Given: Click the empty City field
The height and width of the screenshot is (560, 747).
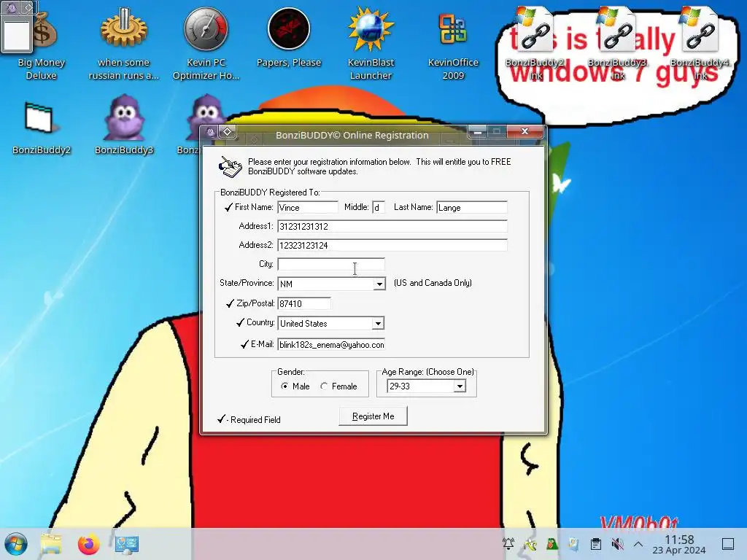Looking at the screenshot, I should coord(331,264).
